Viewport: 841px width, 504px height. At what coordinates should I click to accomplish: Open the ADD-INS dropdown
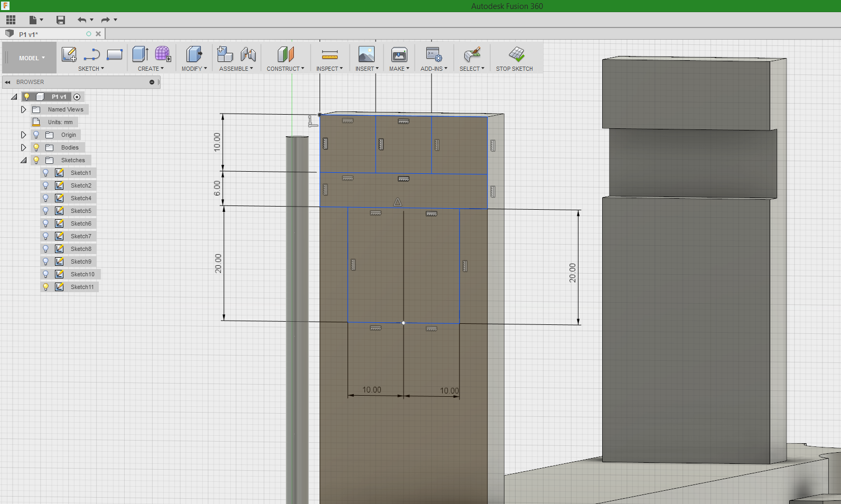click(434, 69)
